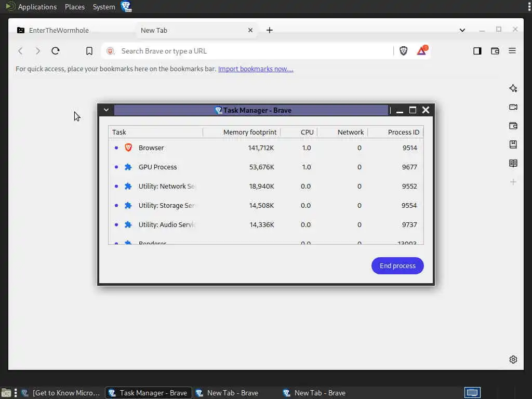The image size is (532, 399).
Task: Select Utility: Network Service row
Action: click(266, 187)
